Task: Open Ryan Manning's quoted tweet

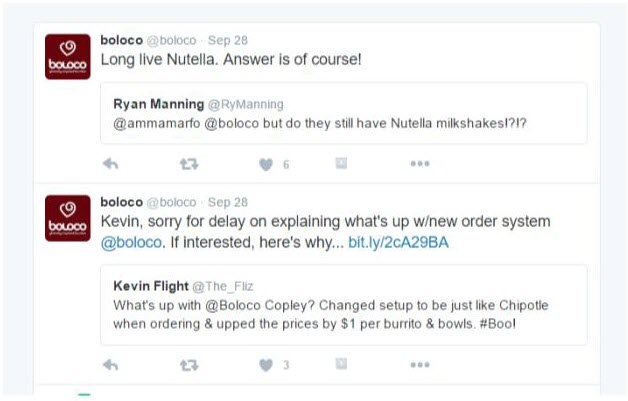Action: [x=344, y=113]
